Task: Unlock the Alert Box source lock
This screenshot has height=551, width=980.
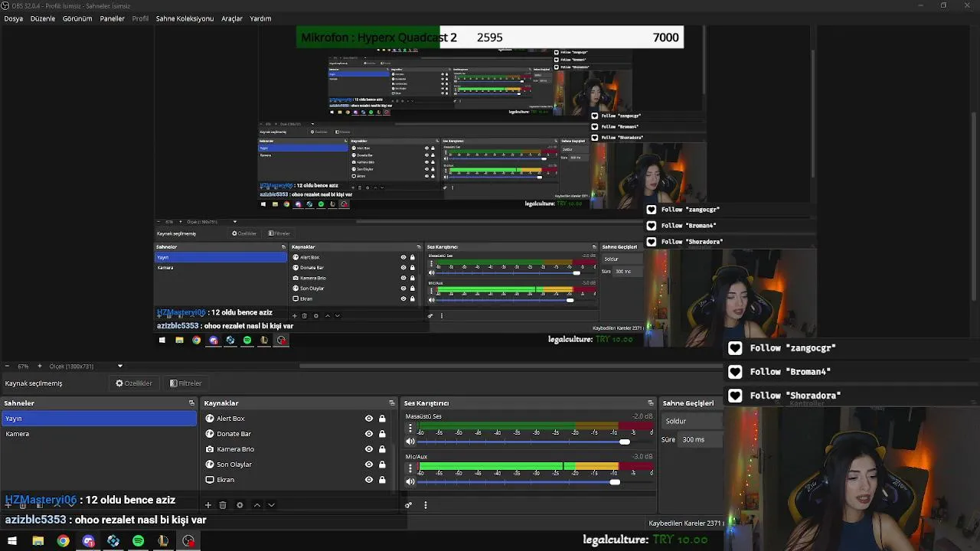Action: point(382,419)
